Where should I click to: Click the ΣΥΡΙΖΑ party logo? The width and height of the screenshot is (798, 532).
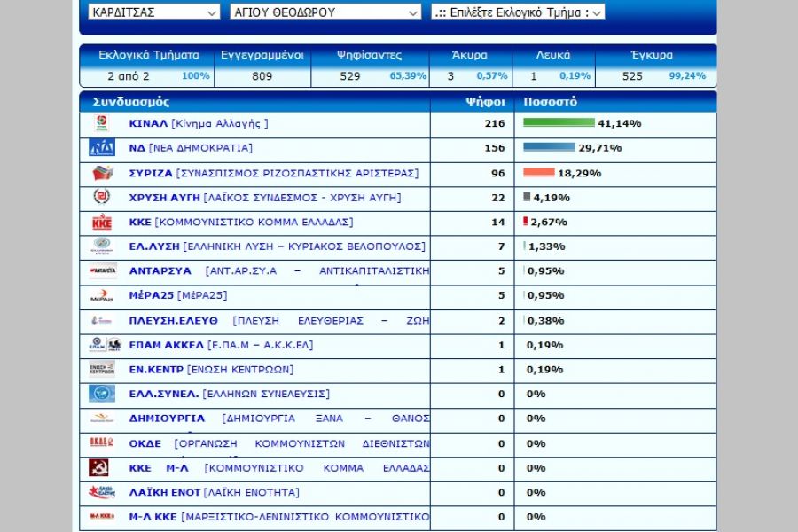tap(102, 173)
